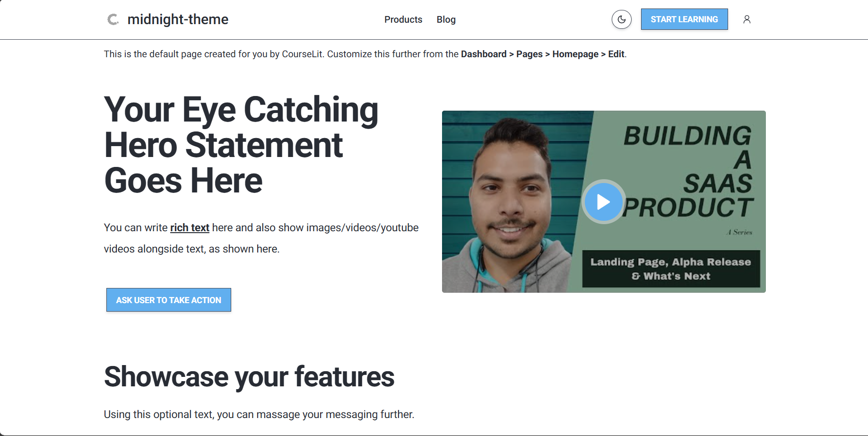Go to the Blog page

point(446,19)
